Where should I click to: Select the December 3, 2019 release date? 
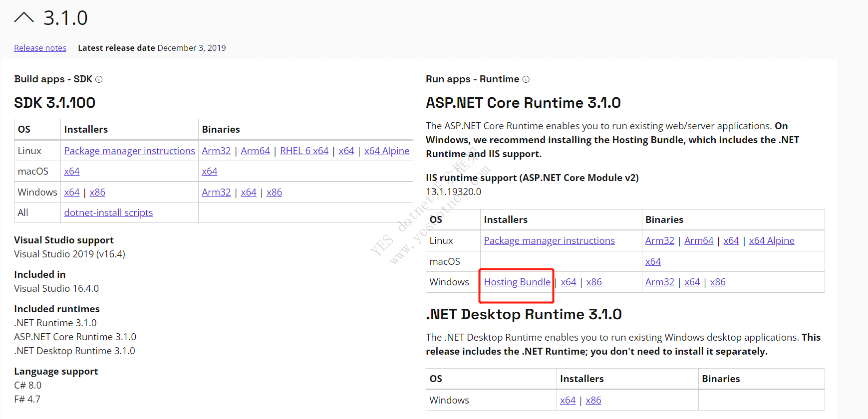[x=192, y=48]
